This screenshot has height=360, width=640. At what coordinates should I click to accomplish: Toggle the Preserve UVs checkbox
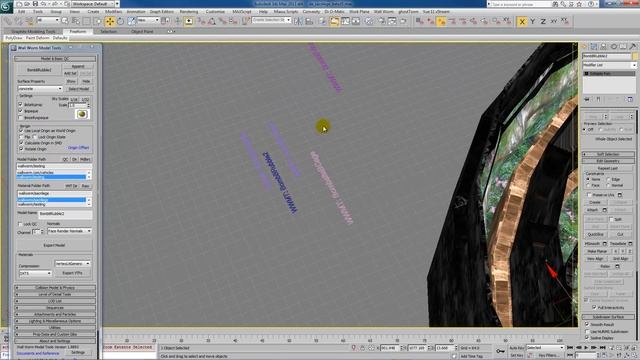[x=589, y=195]
